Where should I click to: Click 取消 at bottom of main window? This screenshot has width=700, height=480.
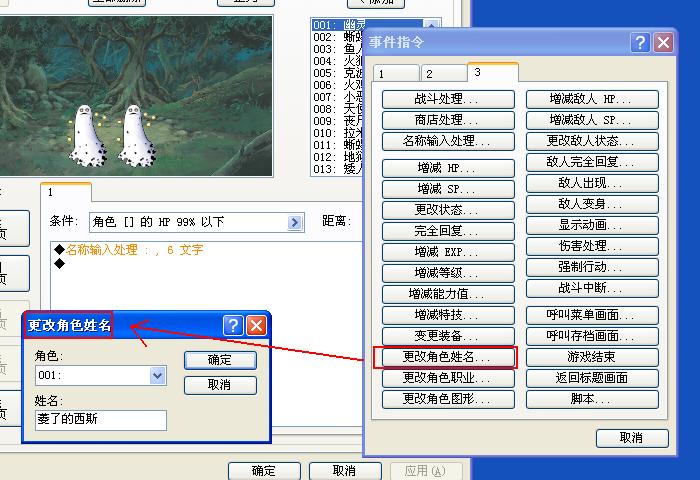[x=345, y=471]
